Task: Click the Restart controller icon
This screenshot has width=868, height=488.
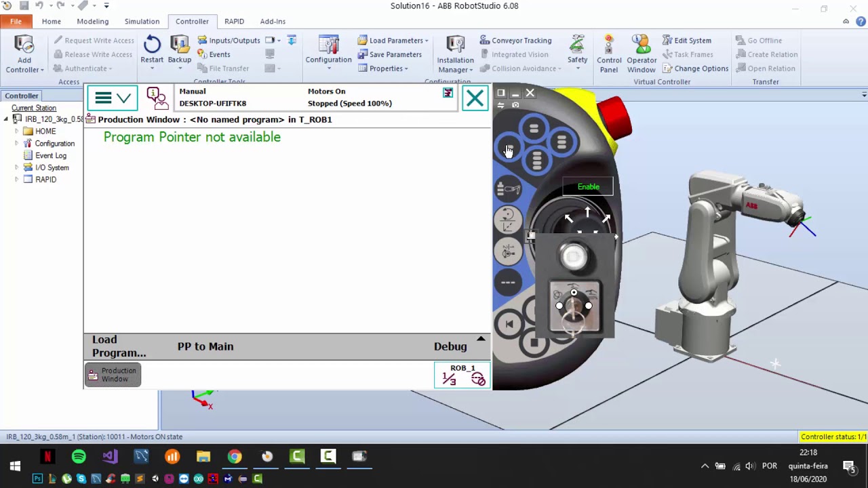Action: 152,45
